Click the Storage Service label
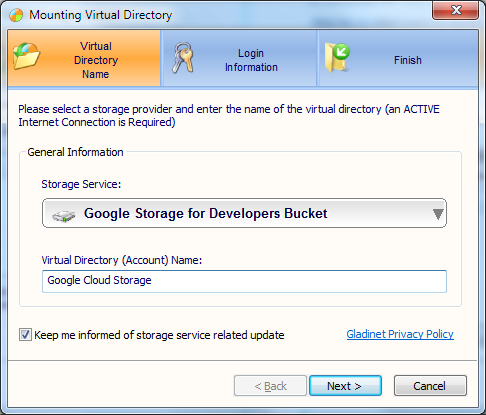Screen dimensions: 486x415 (81, 184)
